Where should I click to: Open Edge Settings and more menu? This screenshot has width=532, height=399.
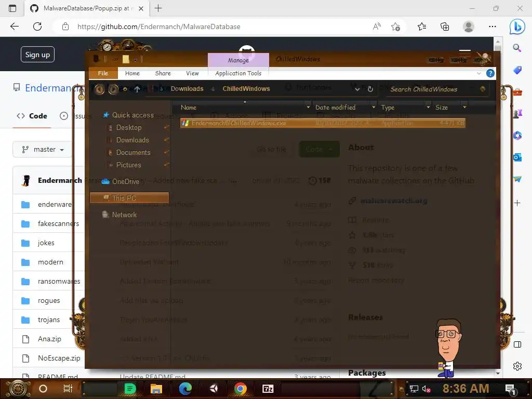pos(493,26)
